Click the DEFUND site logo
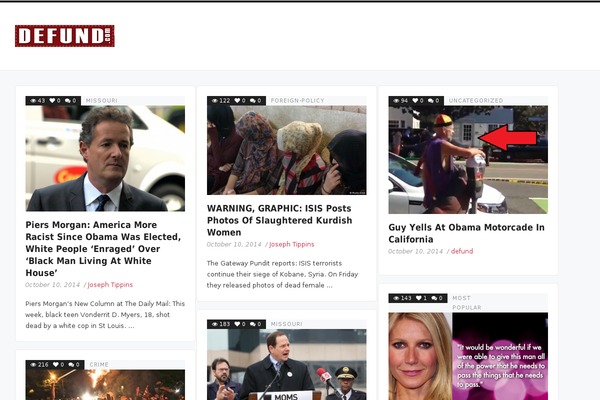Screen dimensions: 600x400 (64, 36)
